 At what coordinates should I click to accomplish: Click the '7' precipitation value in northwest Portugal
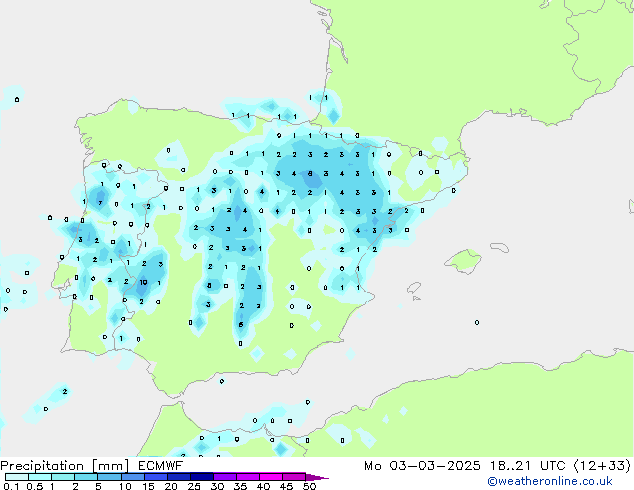[100, 203]
